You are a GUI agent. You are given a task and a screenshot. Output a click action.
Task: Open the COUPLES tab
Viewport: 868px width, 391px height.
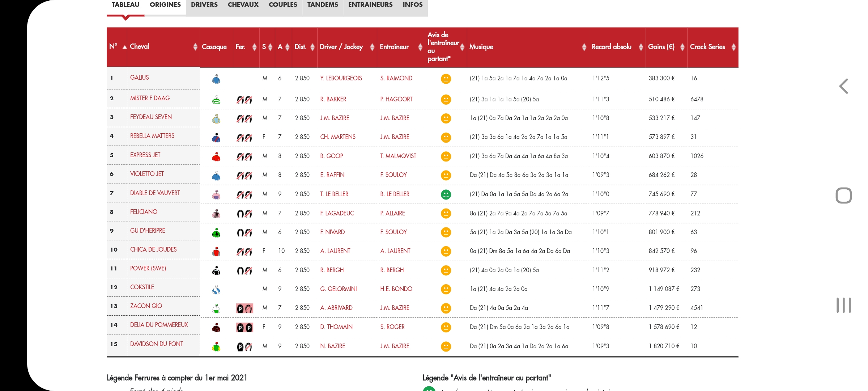pos(283,5)
